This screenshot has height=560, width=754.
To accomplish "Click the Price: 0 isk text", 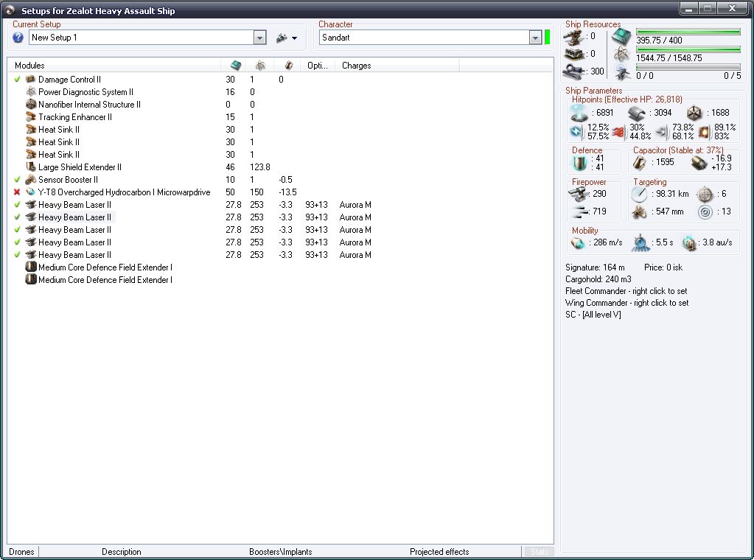I will [x=663, y=267].
